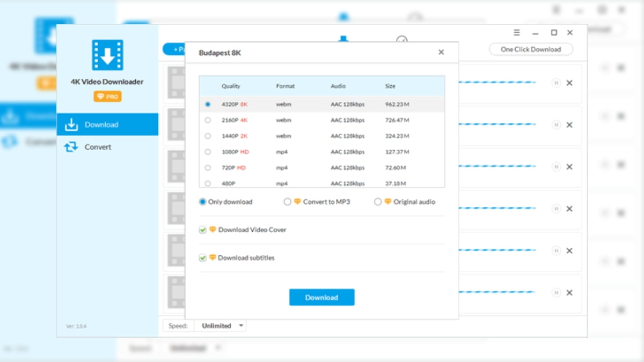
Task: Switch to the Convert sidebar tab
Action: (98, 147)
